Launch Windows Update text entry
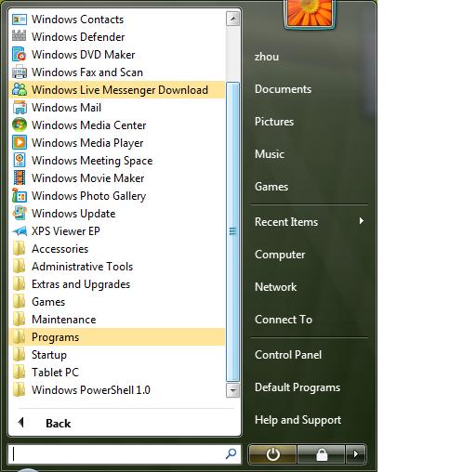 pyautogui.click(x=73, y=214)
